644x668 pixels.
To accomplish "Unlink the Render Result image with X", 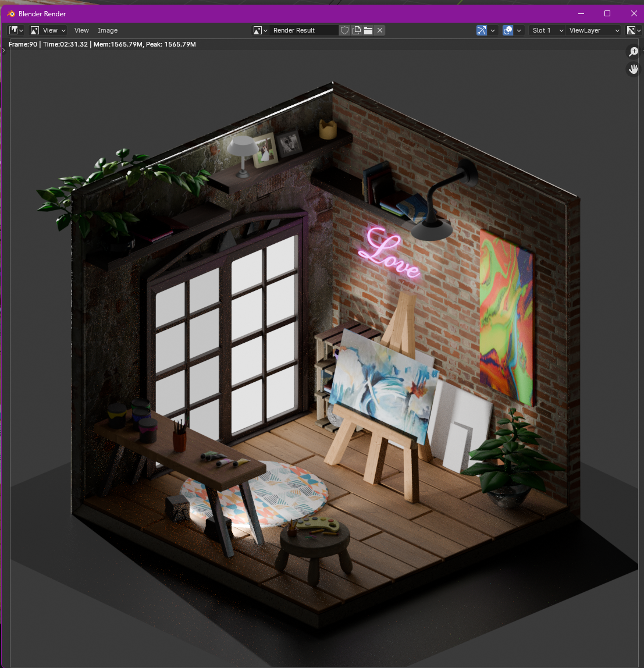I will pyautogui.click(x=380, y=30).
